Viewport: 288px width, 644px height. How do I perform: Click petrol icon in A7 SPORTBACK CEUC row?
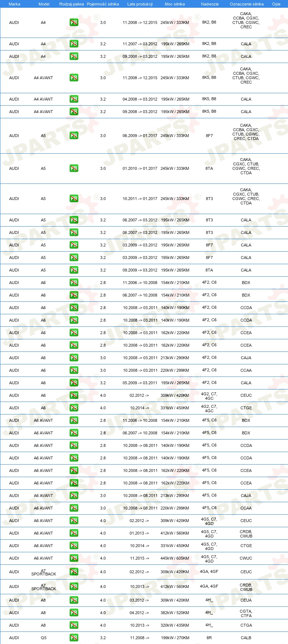[74, 572]
